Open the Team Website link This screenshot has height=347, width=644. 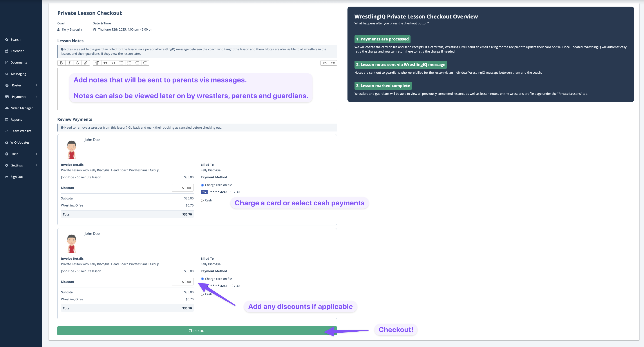21,131
